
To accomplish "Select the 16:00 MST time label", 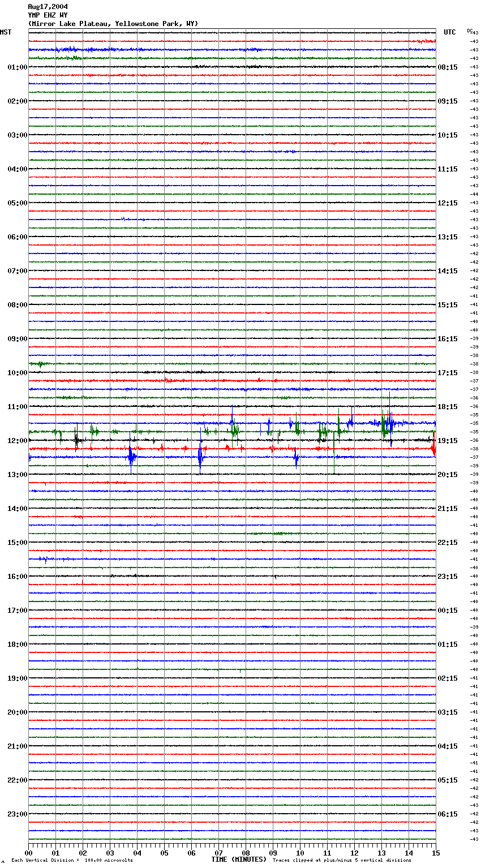I will point(18,577).
